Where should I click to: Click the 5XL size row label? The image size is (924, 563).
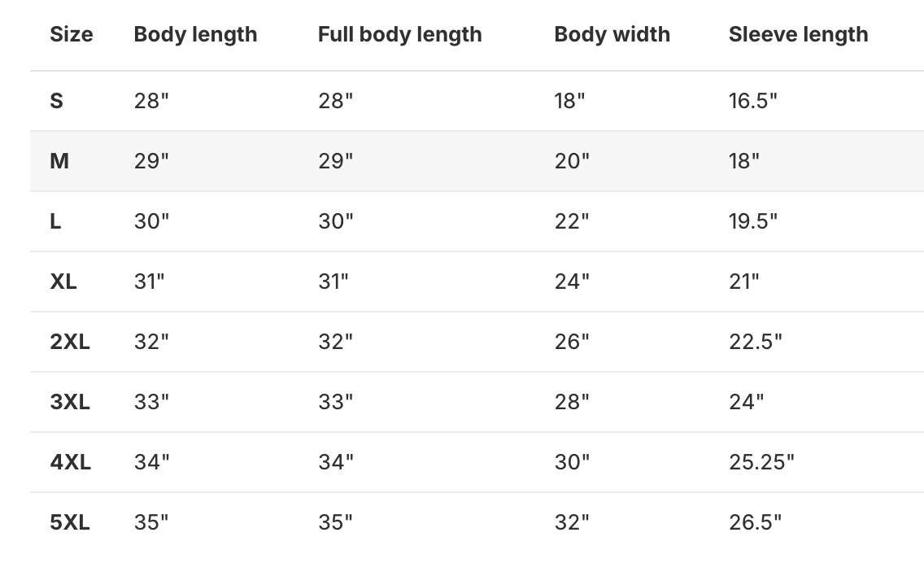tap(70, 522)
